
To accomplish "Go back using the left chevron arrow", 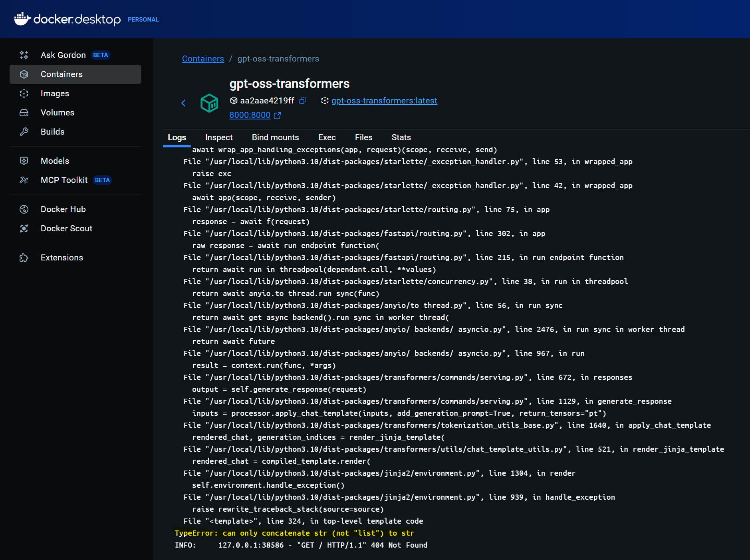I will [x=183, y=103].
